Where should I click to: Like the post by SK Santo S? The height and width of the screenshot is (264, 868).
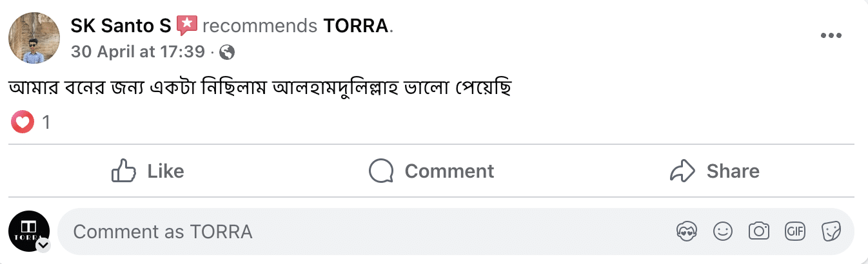pyautogui.click(x=148, y=171)
